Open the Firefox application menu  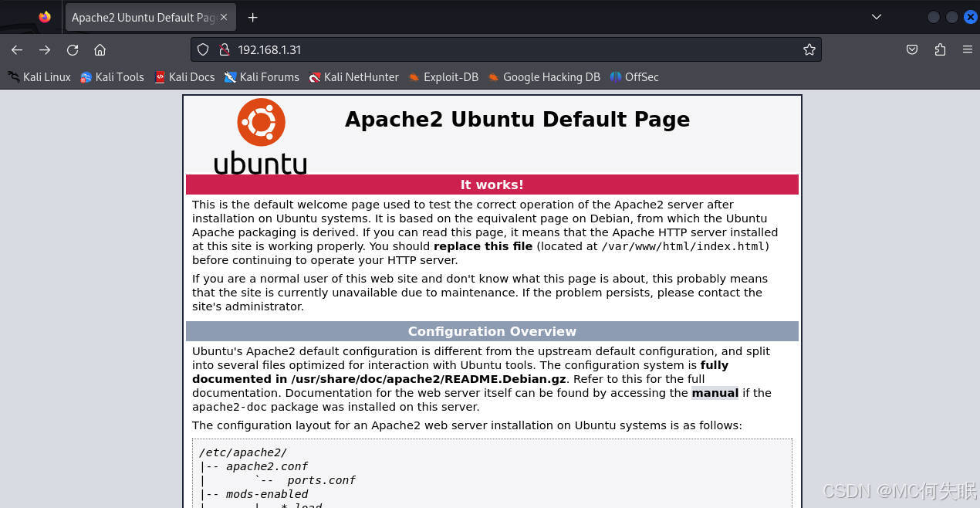(x=967, y=49)
